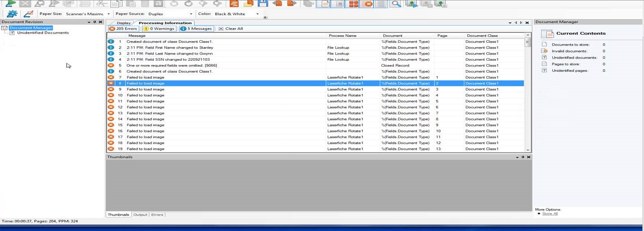Click the green Start Scanning toolbar icon
Viewport: 644px width, 231px height.
click(x=10, y=3)
